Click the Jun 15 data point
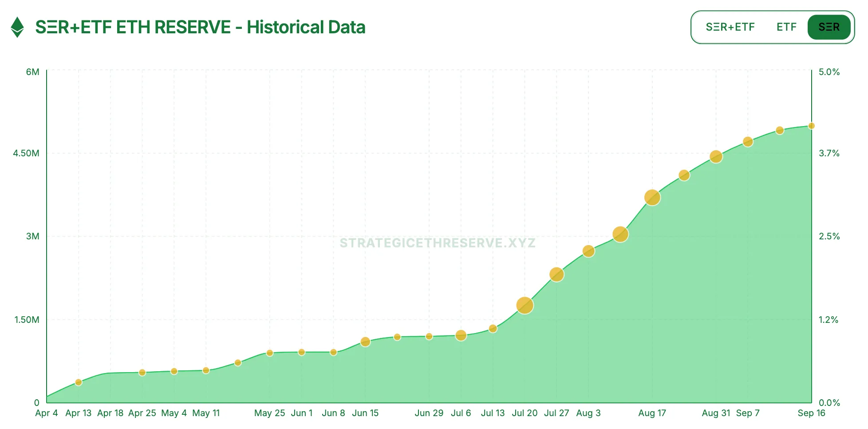 [365, 342]
